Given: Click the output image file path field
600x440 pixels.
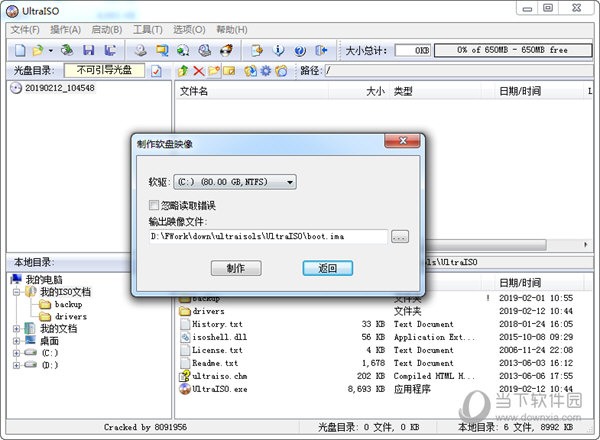Looking at the screenshot, I should tap(268, 236).
